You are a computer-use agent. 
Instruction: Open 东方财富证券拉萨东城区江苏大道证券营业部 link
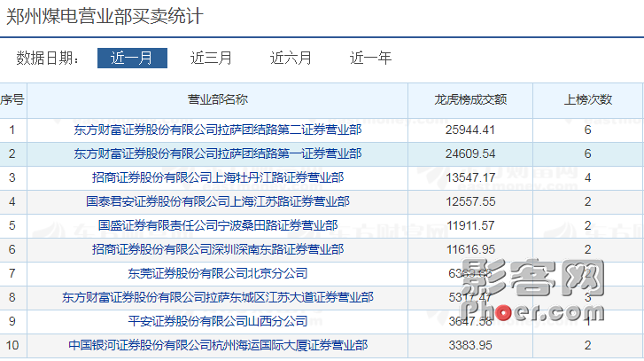[218, 297]
